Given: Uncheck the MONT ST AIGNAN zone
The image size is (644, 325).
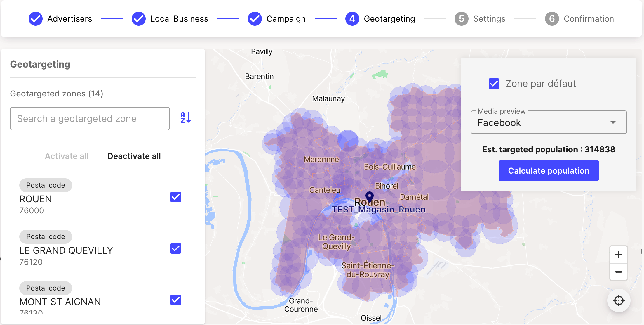Looking at the screenshot, I should pyautogui.click(x=176, y=300).
